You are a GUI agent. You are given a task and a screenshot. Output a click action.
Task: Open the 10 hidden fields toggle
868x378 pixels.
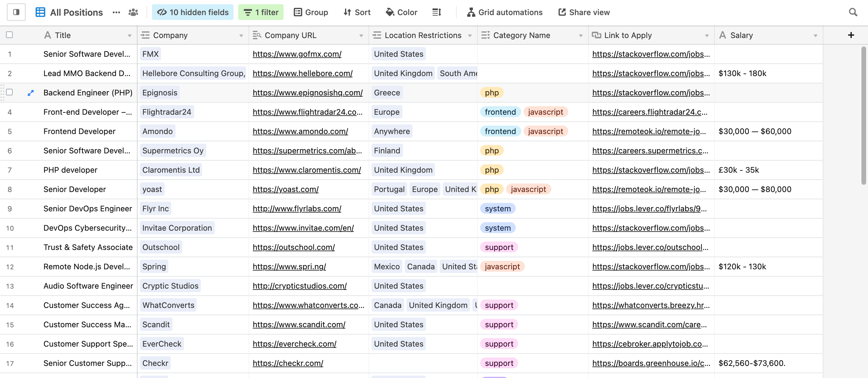(x=192, y=12)
